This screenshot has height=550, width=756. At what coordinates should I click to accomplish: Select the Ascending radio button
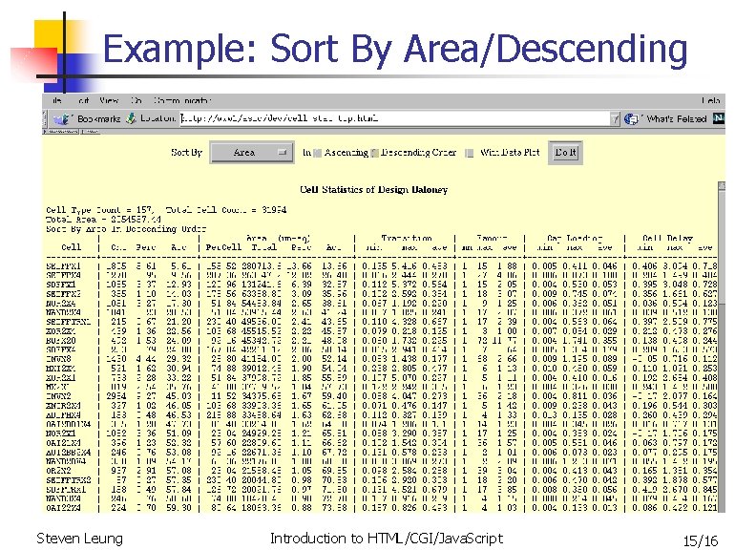point(317,154)
